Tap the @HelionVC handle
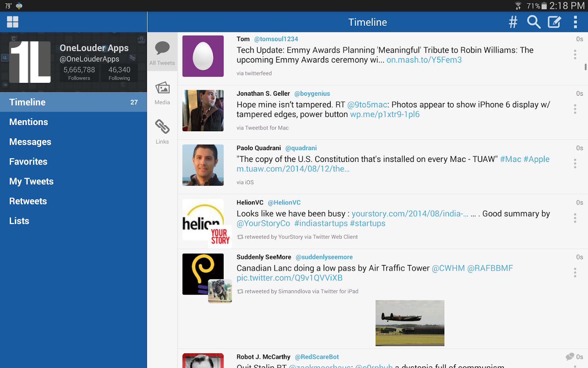This screenshot has height=368, width=588. tap(284, 202)
